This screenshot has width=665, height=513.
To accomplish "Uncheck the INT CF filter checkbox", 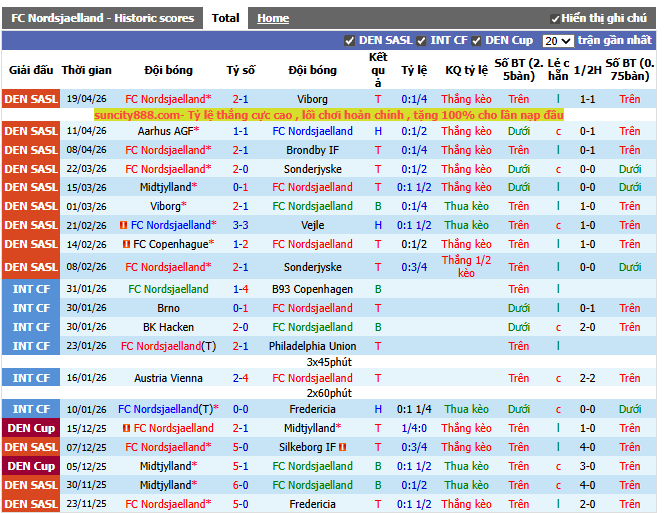I will pyautogui.click(x=421, y=41).
